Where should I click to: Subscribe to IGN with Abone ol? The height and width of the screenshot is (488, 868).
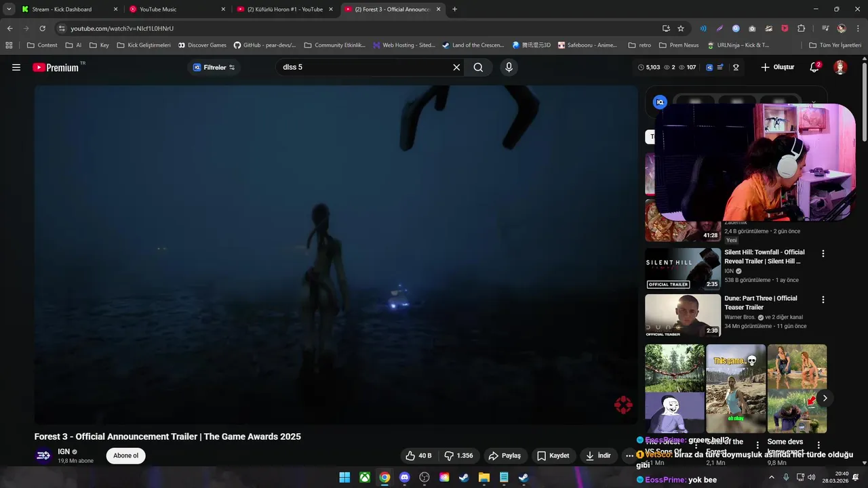(x=125, y=455)
